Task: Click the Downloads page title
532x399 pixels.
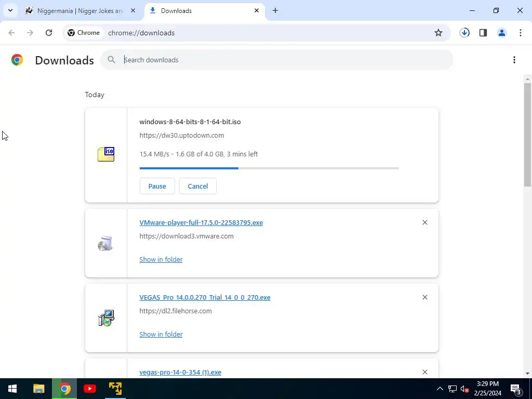Action: tap(64, 60)
